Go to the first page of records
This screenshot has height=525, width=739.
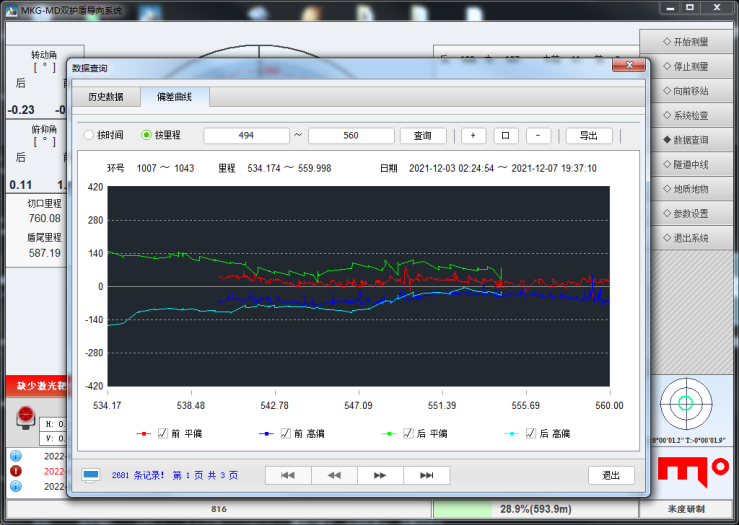288,475
